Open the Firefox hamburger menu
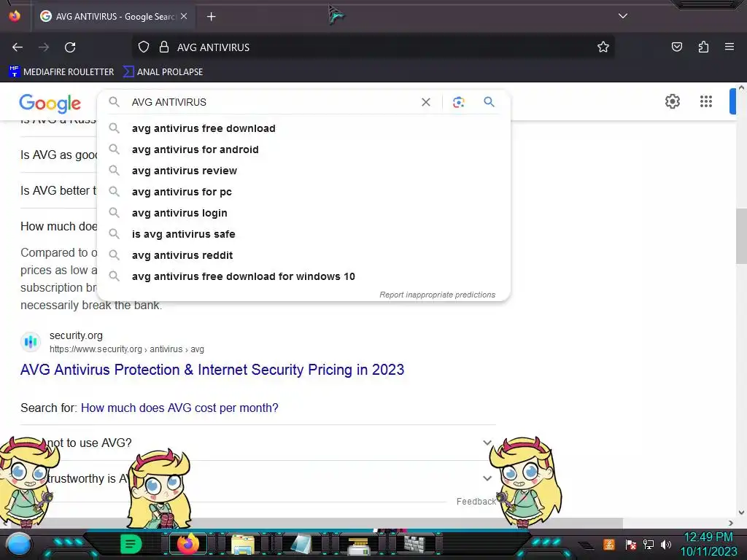Image resolution: width=747 pixels, height=560 pixels. coord(729,47)
